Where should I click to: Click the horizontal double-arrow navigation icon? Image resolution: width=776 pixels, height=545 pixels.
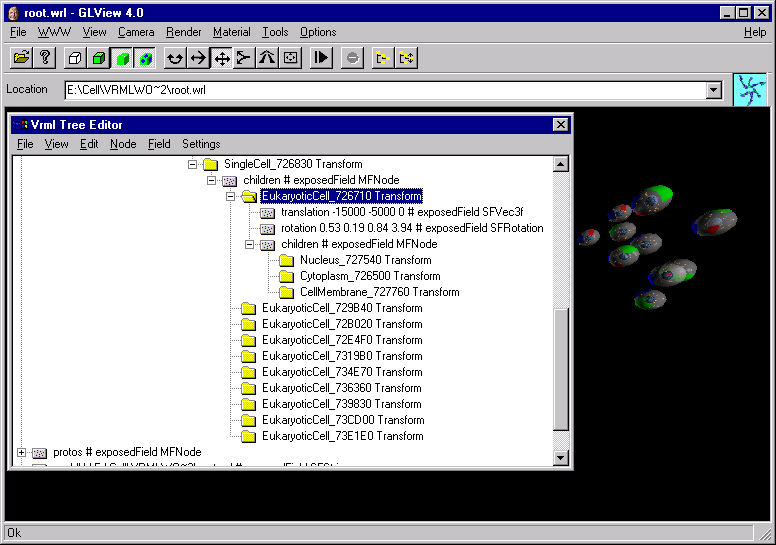pyautogui.click(x=198, y=58)
